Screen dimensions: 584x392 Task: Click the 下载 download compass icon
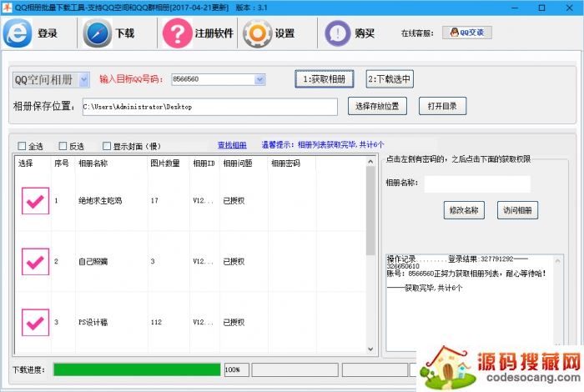[98, 33]
